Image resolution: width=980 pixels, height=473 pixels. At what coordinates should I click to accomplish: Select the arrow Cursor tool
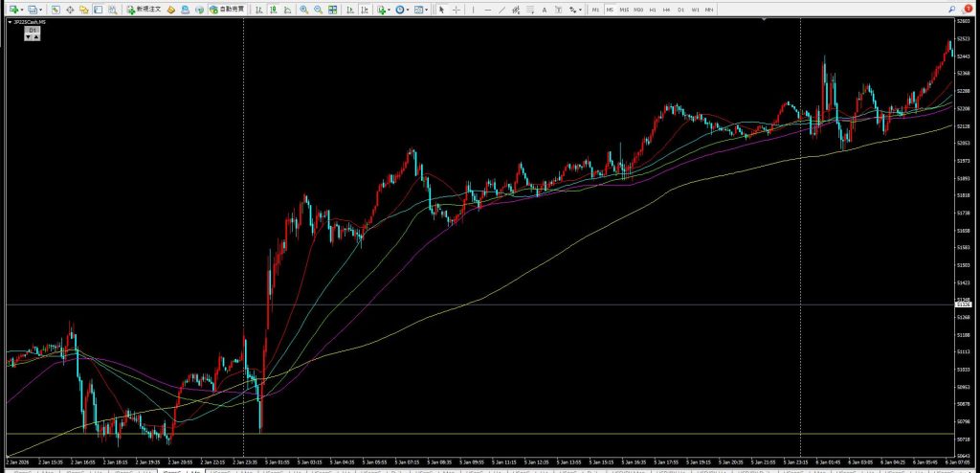[441, 9]
